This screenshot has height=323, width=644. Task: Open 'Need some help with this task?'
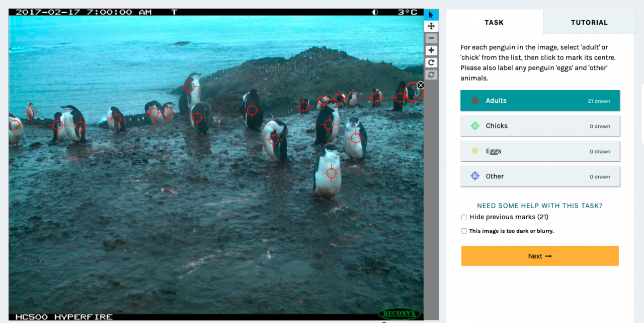[540, 206]
